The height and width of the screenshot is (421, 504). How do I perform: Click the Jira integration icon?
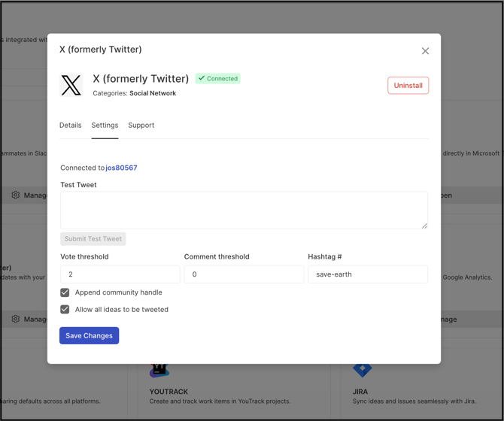tap(362, 369)
